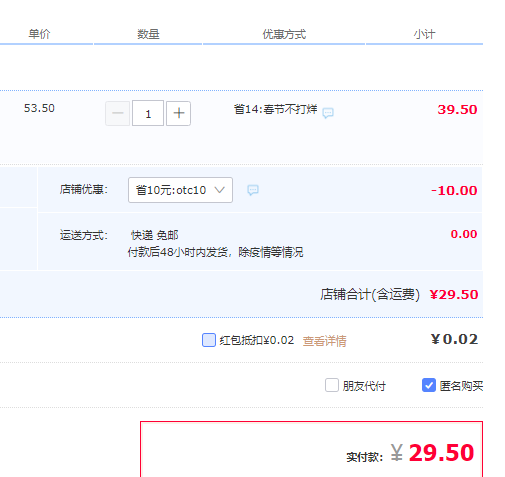Click the 优惠方式 column header

284,34
